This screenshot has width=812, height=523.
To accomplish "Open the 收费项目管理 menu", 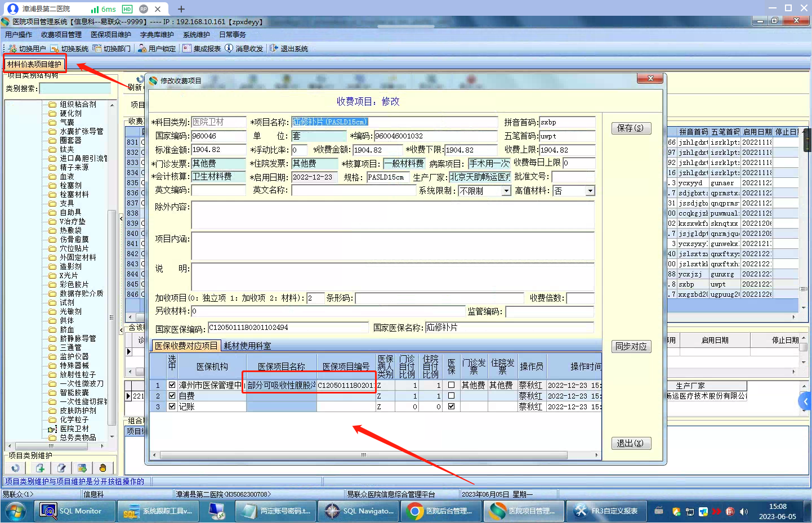I will pyautogui.click(x=61, y=35).
